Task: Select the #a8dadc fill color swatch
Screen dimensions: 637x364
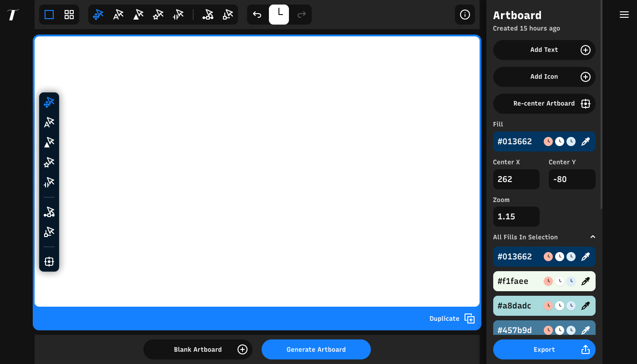Action: 515,306
